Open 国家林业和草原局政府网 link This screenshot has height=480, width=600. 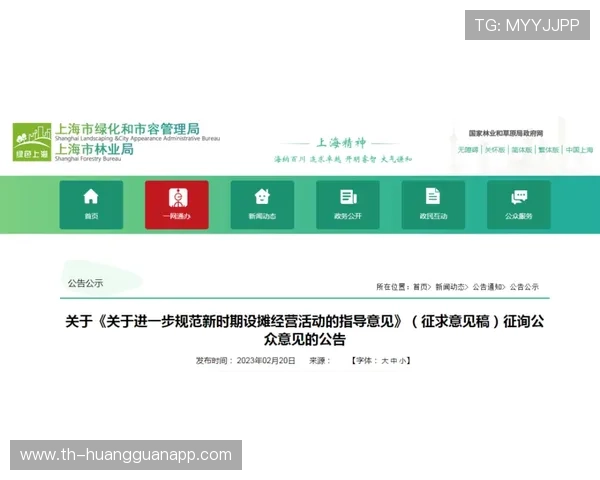[506, 133]
